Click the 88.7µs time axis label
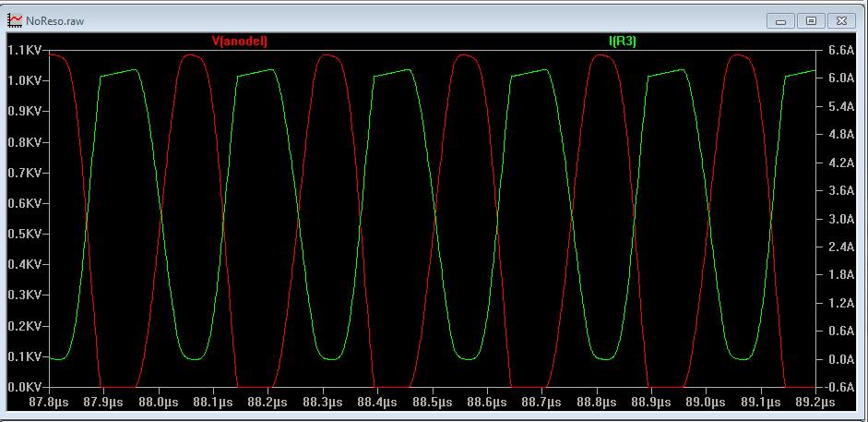This screenshot has width=868, height=422. [542, 402]
